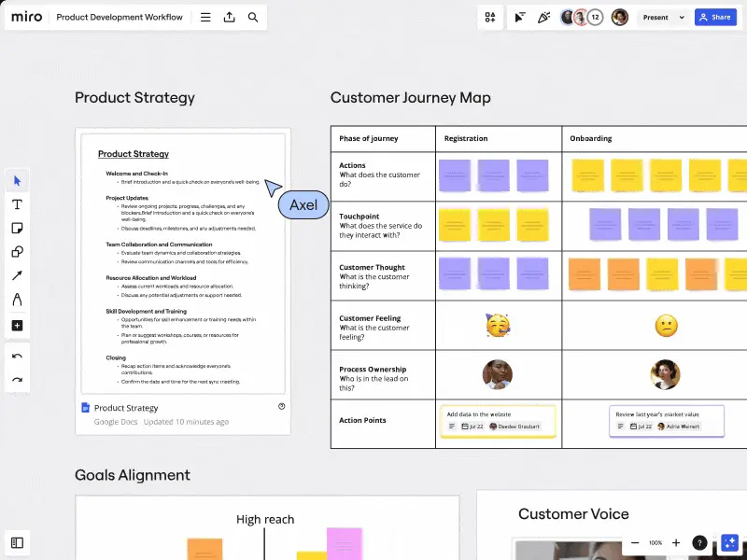The height and width of the screenshot is (560, 747).
Task: Open the export upload menu
Action: (x=229, y=17)
